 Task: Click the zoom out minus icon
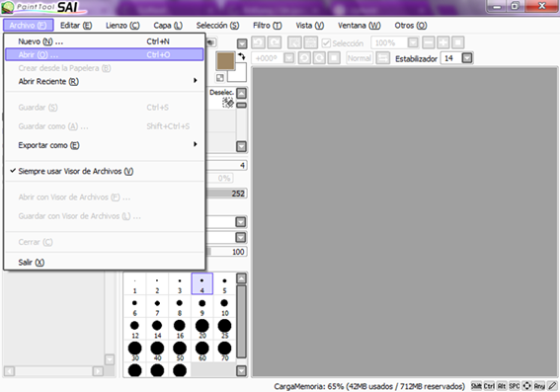coord(429,42)
